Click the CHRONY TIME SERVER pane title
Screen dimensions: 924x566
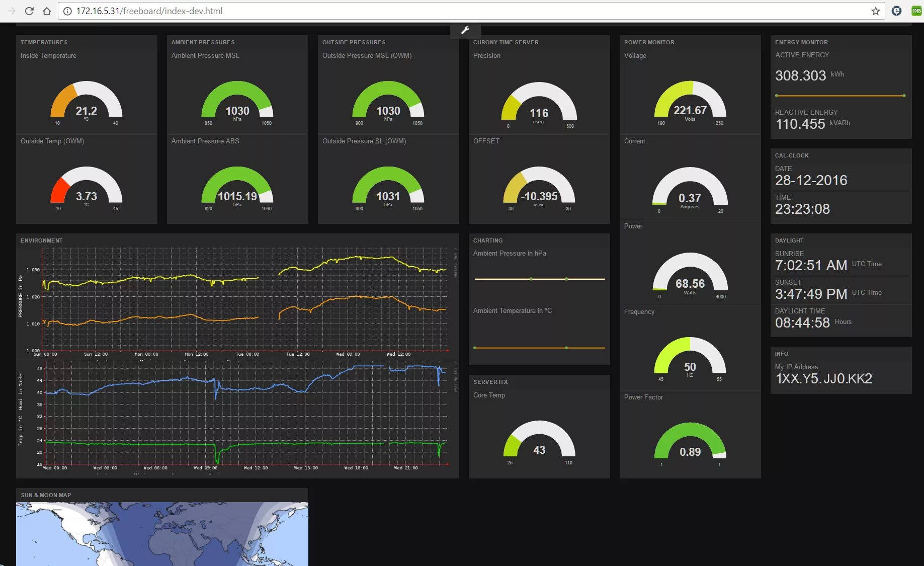[x=506, y=42]
